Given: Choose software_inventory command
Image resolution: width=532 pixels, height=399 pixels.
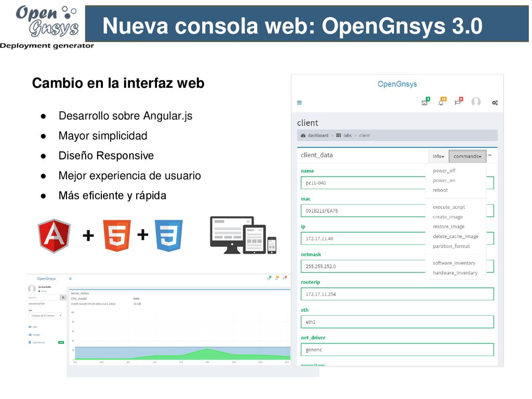Looking at the screenshot, I should (454, 263).
